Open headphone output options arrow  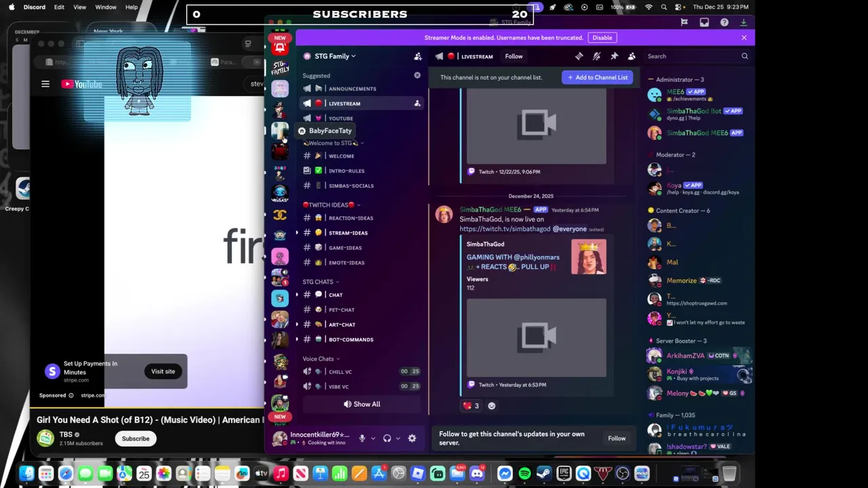point(397,439)
